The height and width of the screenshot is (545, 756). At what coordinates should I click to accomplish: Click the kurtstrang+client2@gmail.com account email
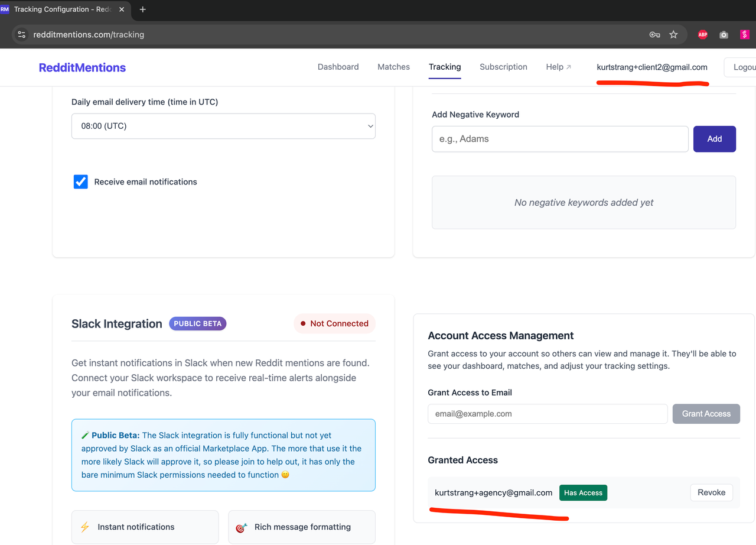pyautogui.click(x=652, y=67)
